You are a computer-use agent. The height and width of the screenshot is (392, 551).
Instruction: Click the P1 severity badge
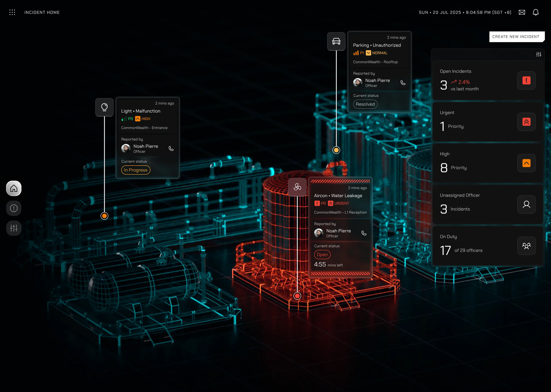click(x=358, y=53)
